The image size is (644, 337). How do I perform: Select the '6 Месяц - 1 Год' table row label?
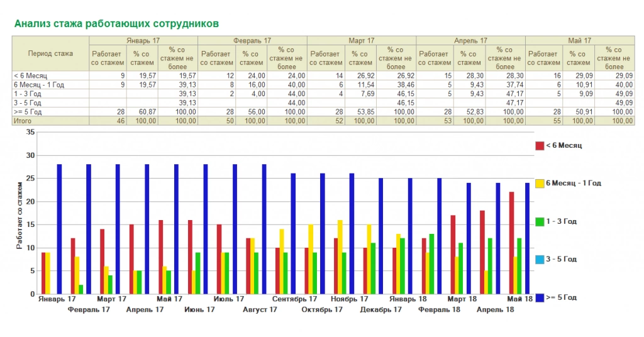(x=38, y=84)
